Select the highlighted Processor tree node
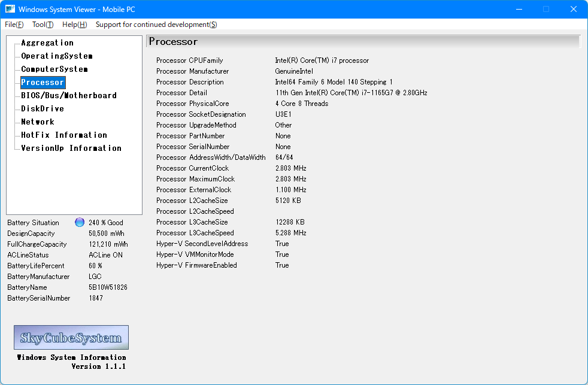This screenshot has height=385, width=588. [x=43, y=82]
